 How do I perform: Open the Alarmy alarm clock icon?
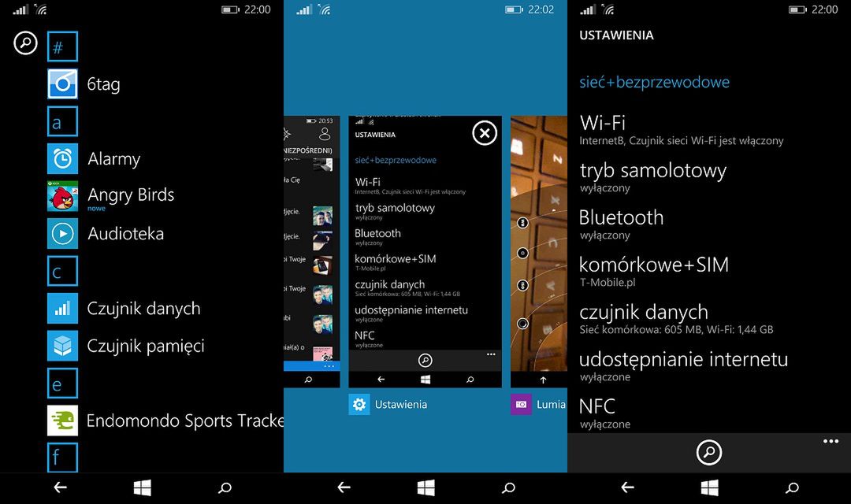point(62,158)
